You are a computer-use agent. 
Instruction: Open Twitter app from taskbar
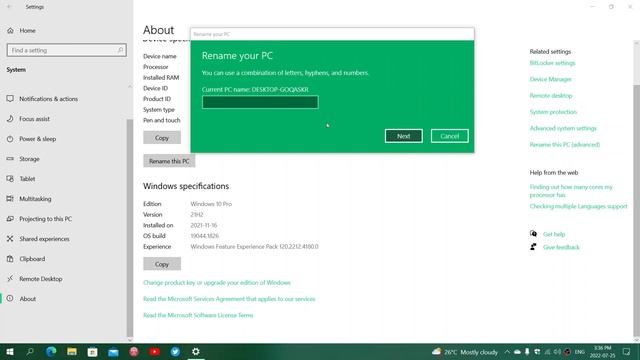click(176, 351)
